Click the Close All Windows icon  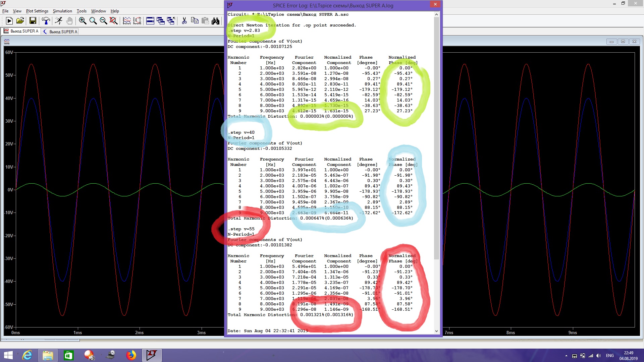[171, 21]
